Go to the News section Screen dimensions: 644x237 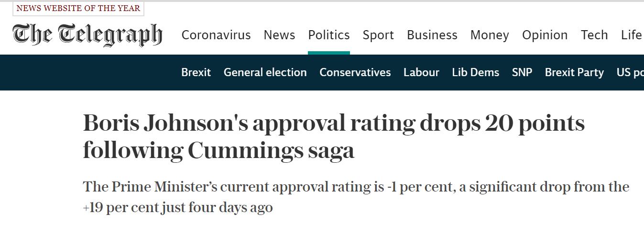[279, 35]
